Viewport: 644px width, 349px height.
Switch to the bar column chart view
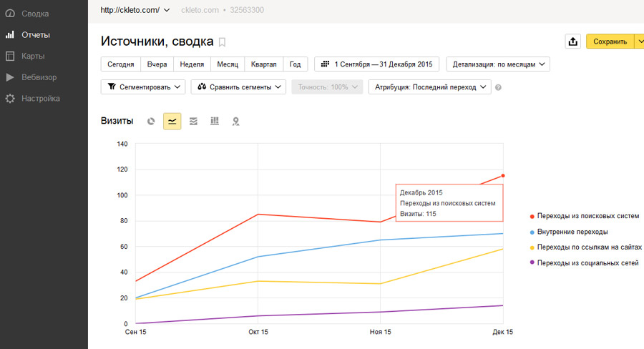pos(214,122)
